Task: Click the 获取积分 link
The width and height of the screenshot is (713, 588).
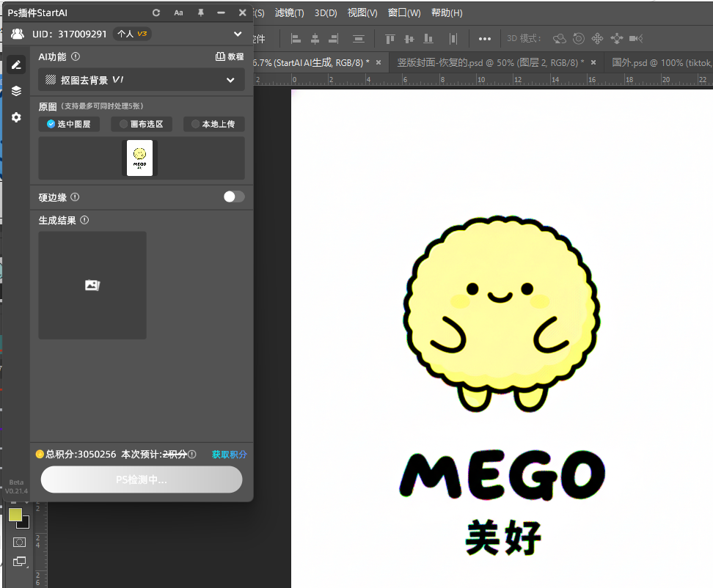Action: tap(229, 454)
